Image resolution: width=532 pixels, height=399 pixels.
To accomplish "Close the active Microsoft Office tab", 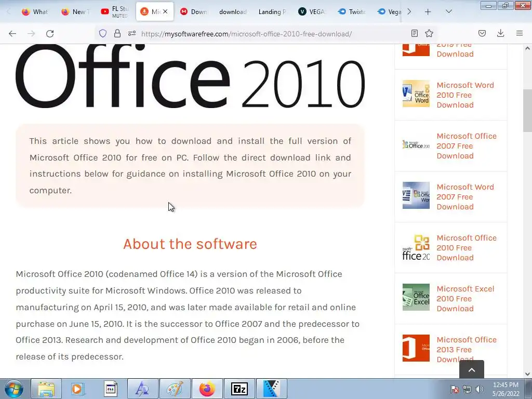I will click(x=165, y=11).
